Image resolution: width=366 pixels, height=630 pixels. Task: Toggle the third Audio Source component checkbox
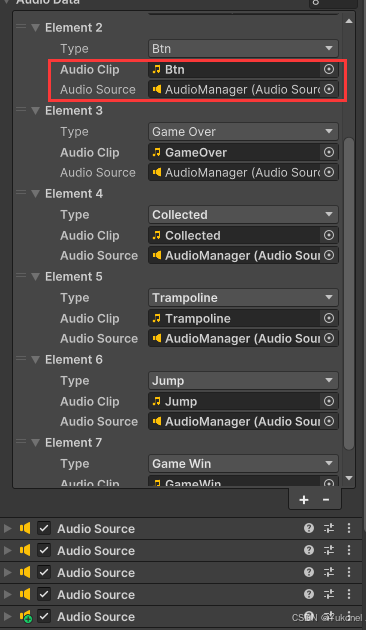click(44, 572)
